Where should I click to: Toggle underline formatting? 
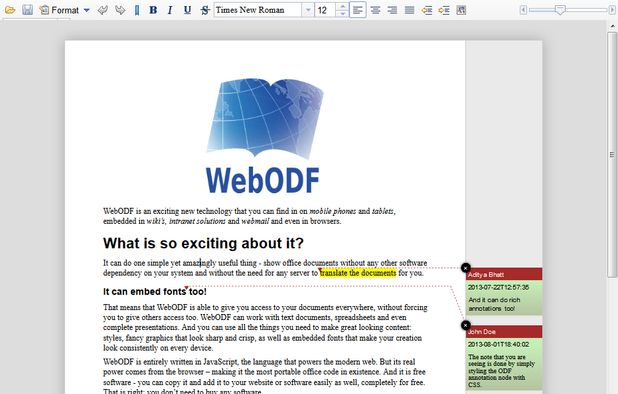[187, 10]
